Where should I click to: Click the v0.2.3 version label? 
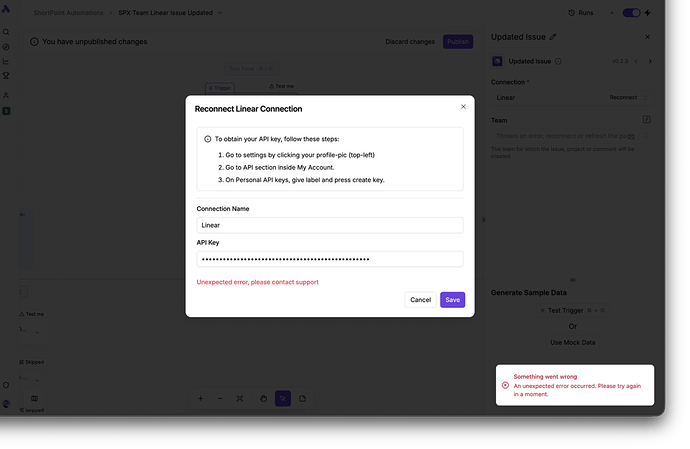[620, 61]
